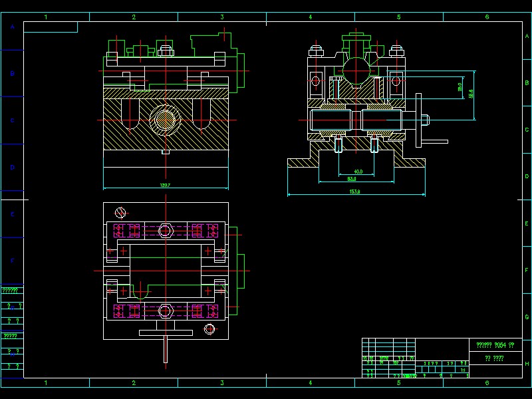
Task: Select the slotted screw head in plan view
Action: pos(120,213)
